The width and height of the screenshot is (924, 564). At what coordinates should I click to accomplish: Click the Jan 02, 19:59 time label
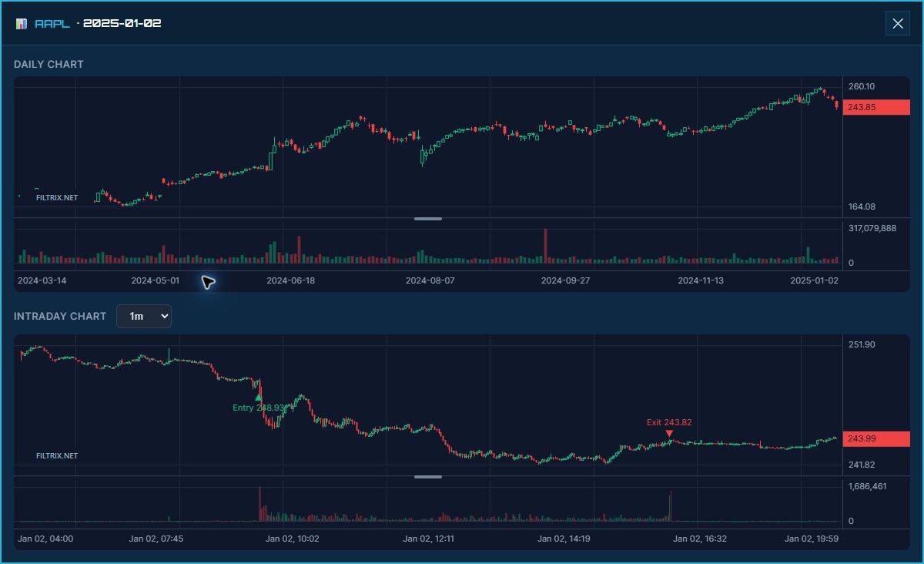click(812, 539)
